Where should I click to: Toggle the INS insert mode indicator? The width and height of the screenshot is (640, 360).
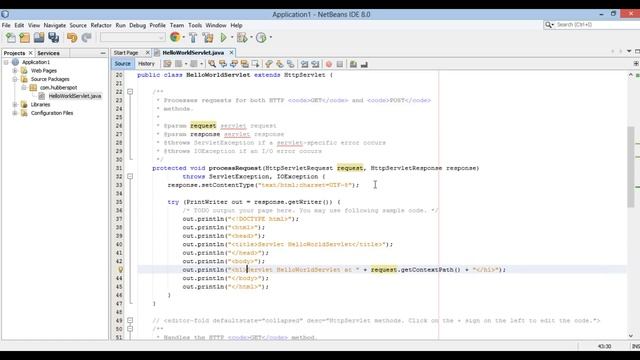click(x=636, y=346)
